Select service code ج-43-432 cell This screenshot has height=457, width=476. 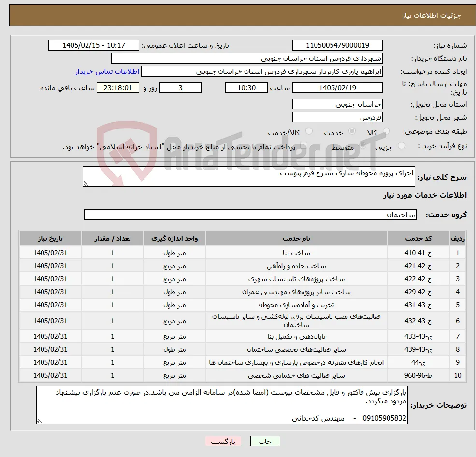coord(418,321)
